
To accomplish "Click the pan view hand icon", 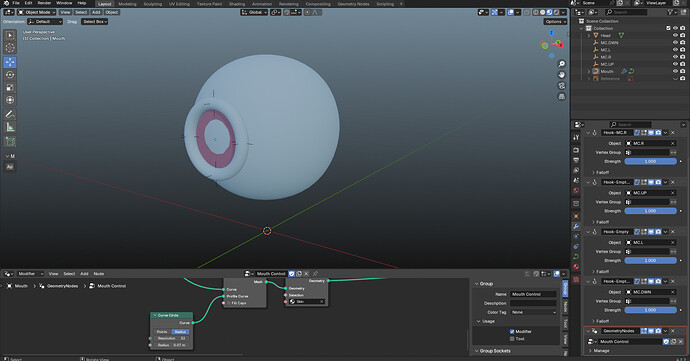I will point(562,75).
